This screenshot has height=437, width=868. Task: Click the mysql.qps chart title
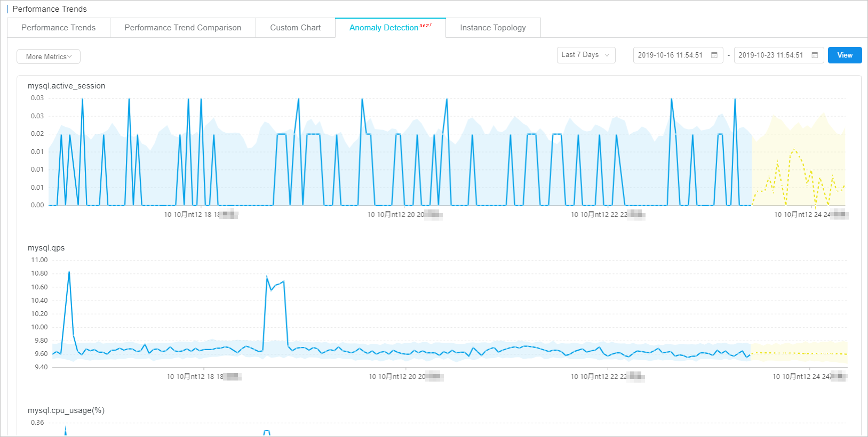[x=46, y=248]
